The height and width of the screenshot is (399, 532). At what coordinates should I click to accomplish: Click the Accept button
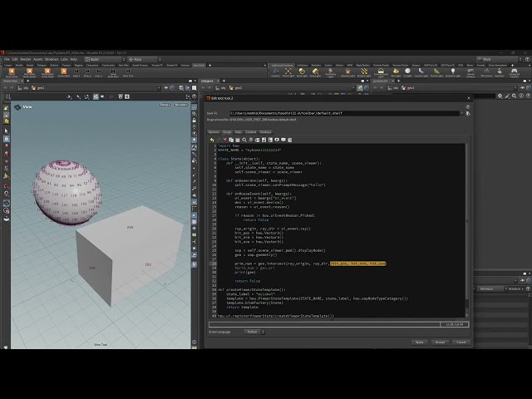pos(440,342)
